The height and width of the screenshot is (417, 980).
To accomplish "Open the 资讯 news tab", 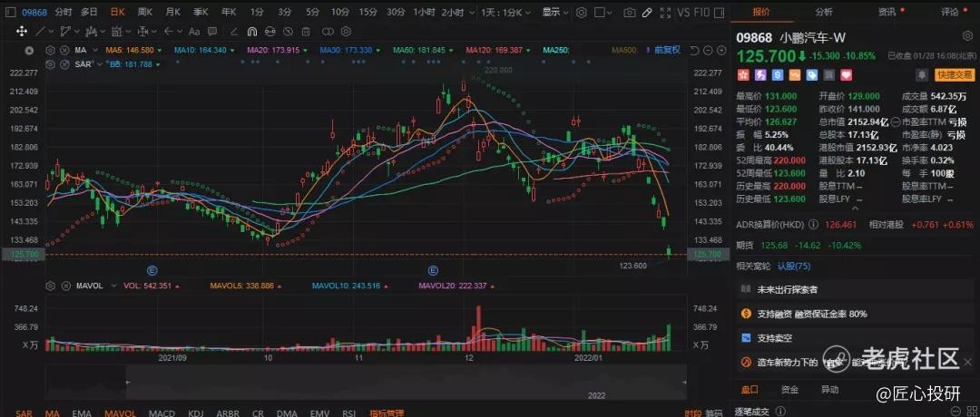I will coord(887,12).
